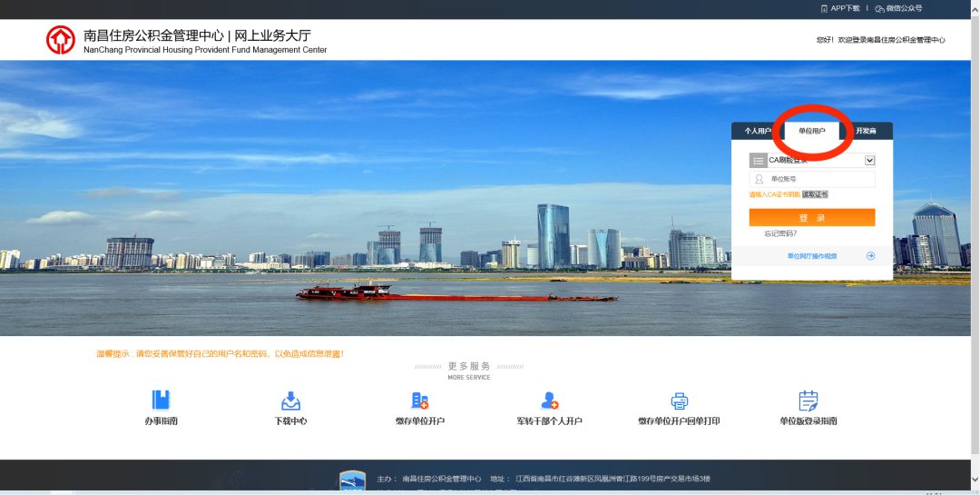This screenshot has height=495, width=980.
Task: Click the list icon beside login type
Action: point(758,161)
